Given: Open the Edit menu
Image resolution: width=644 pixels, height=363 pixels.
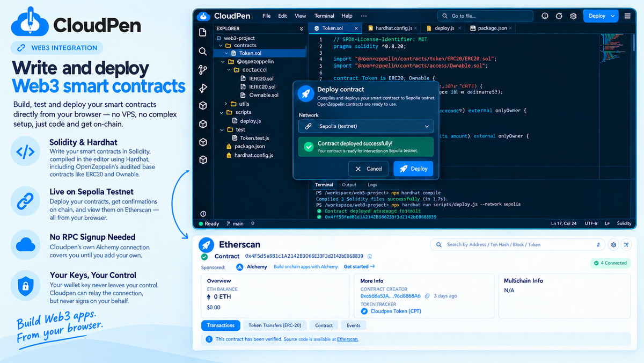Looking at the screenshot, I should [282, 16].
